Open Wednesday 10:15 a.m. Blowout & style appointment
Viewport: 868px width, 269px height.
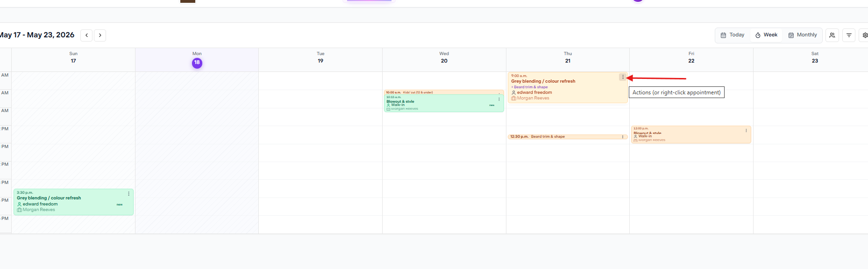(444, 103)
